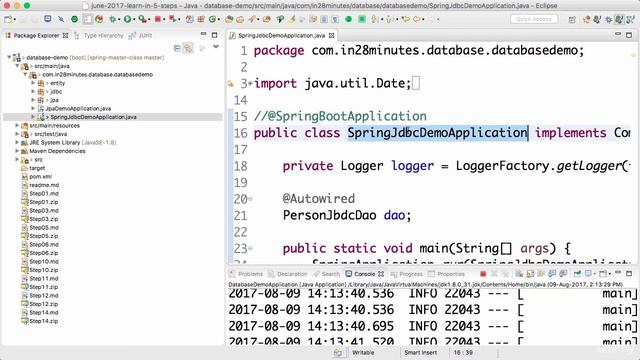Click the New file wizard icon

point(8,19)
